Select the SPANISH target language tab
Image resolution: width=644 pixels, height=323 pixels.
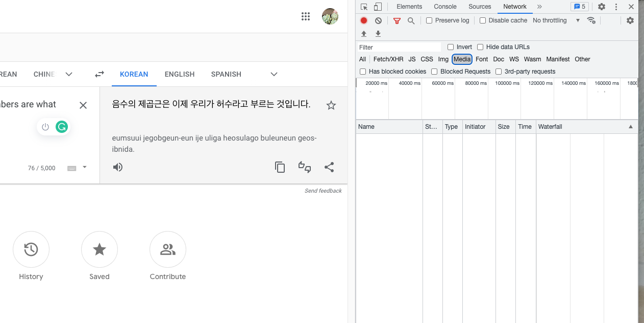click(226, 74)
